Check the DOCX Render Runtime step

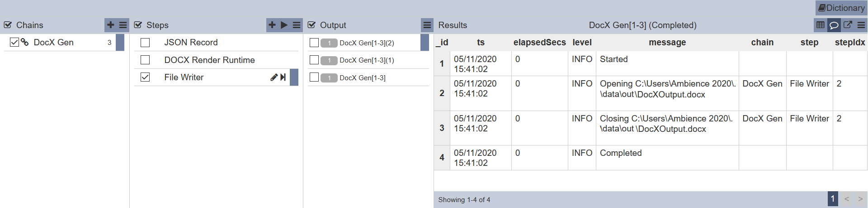click(145, 60)
